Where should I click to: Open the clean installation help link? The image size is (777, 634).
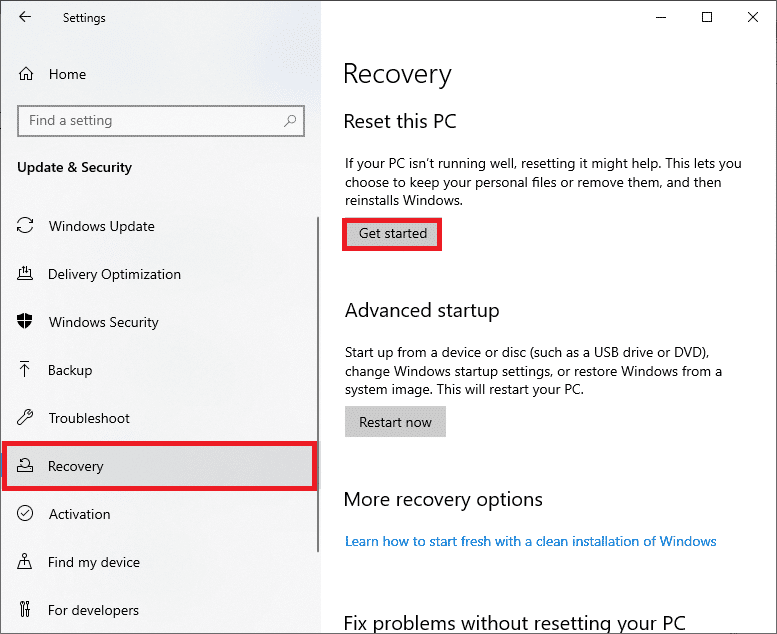[530, 541]
